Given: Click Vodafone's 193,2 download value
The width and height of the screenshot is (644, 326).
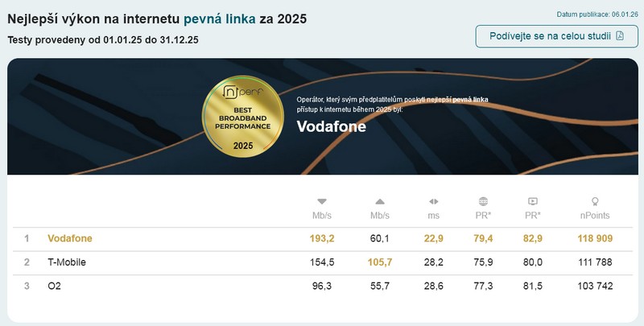Looking at the screenshot, I should tap(322, 238).
